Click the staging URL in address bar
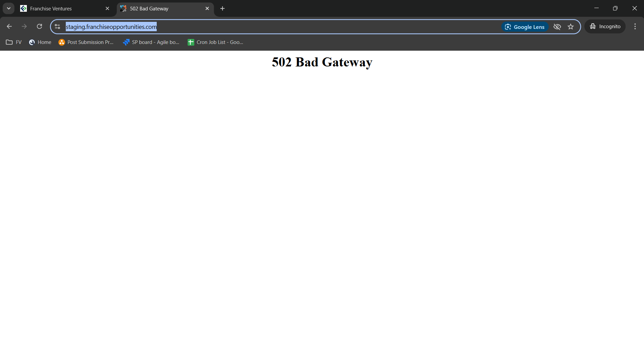Viewport: 644px width, 342px height. (x=111, y=27)
